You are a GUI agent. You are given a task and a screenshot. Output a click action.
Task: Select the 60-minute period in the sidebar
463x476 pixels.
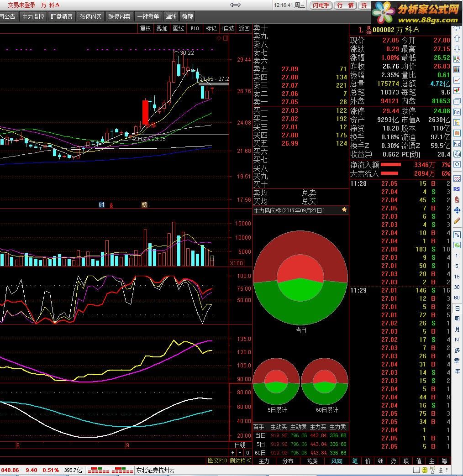coord(457,298)
